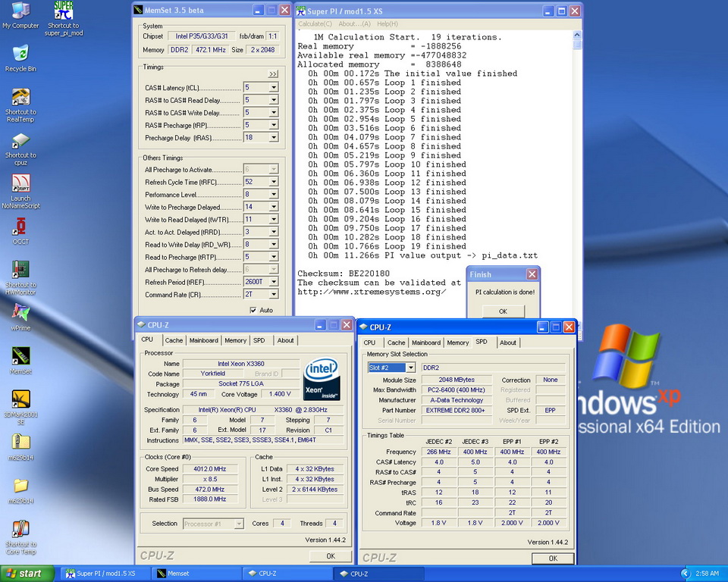Open the OCCT desktop icon
Viewport: 728px width, 582px height.
pyautogui.click(x=20, y=230)
